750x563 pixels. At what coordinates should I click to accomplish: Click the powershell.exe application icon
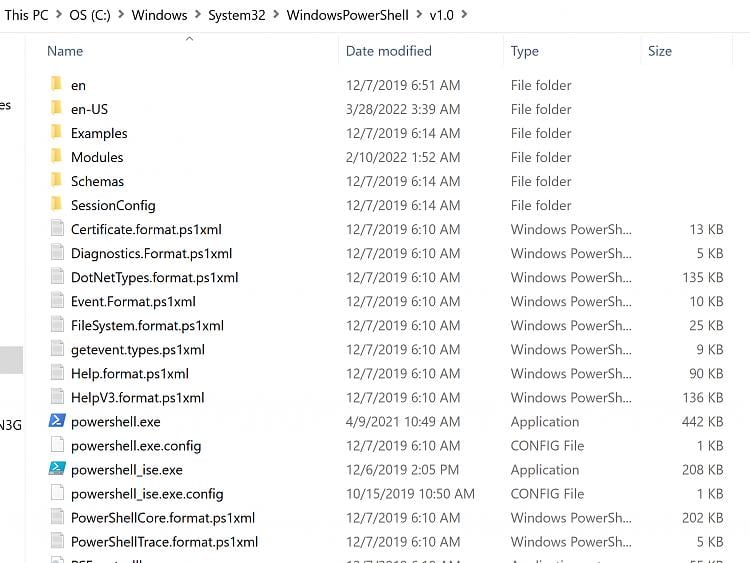point(57,421)
